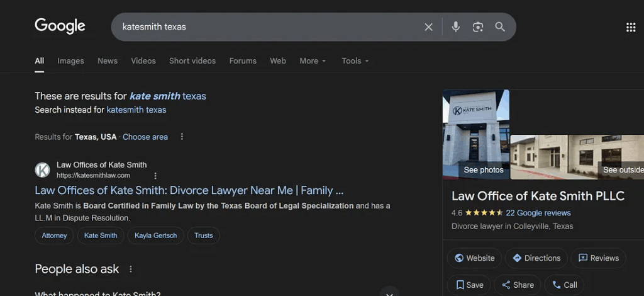Expand the first People also ask question

coord(389,292)
